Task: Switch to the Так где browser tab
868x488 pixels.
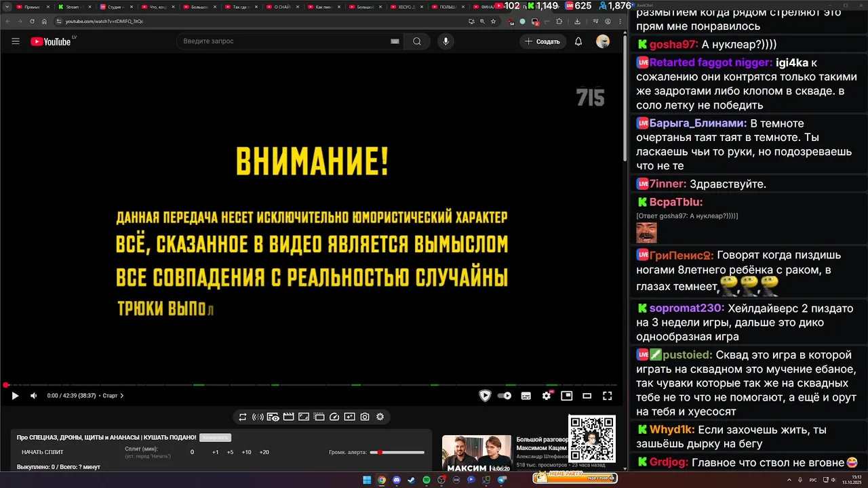Action: (239, 7)
